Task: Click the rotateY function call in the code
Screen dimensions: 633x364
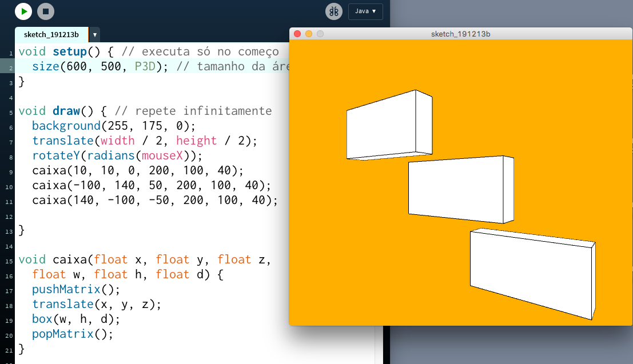Action: coord(56,156)
